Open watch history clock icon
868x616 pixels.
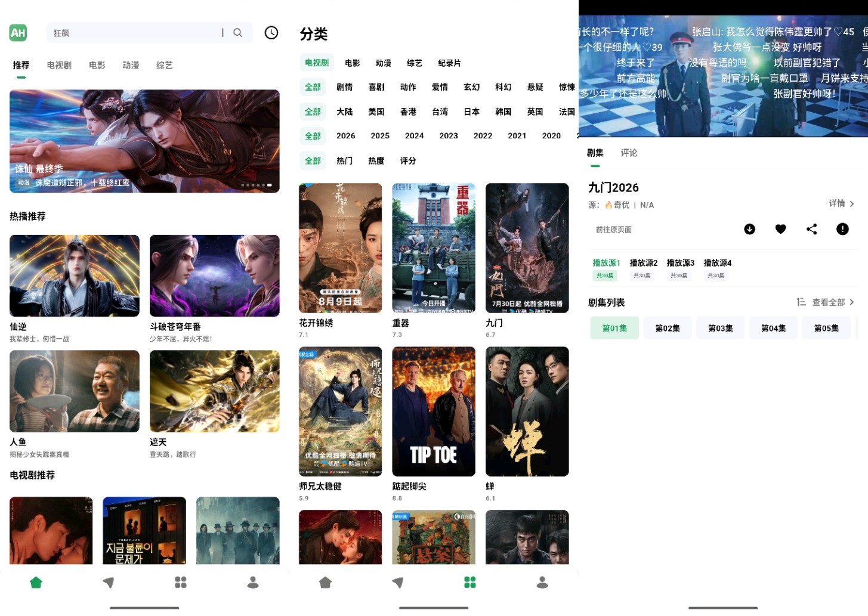tap(271, 33)
